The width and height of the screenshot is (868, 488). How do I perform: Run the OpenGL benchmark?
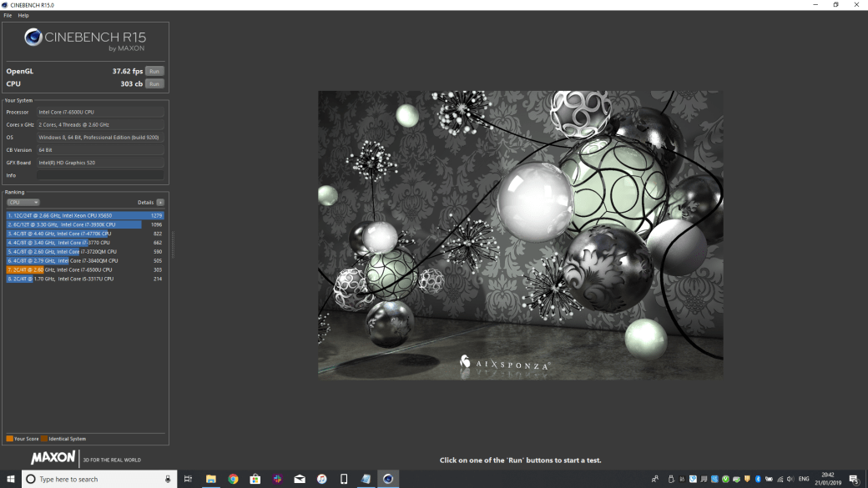(154, 71)
